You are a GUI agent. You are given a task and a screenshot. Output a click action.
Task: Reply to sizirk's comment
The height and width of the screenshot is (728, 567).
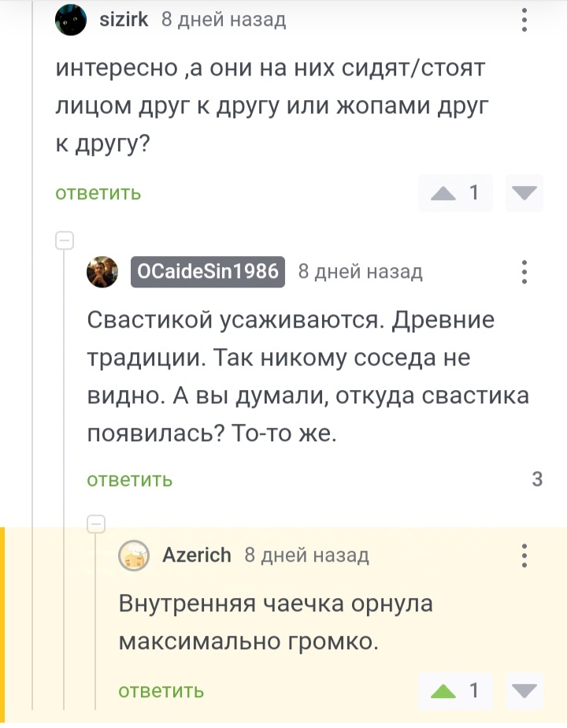[98, 194]
